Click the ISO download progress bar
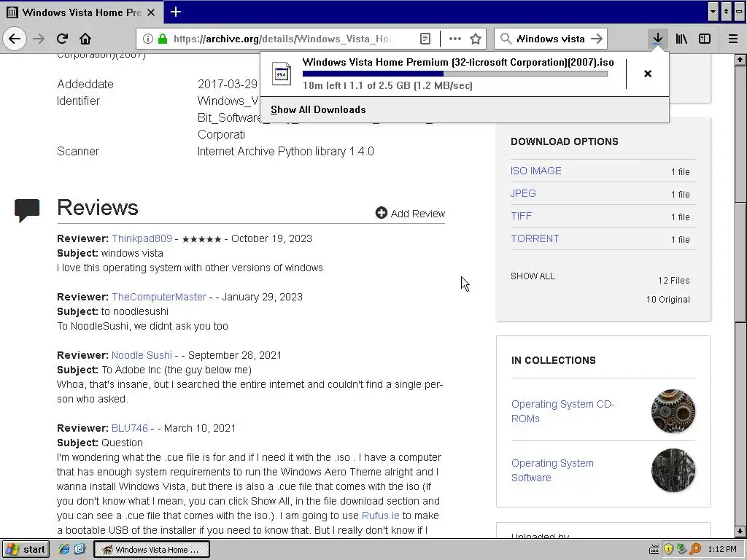 (x=455, y=74)
